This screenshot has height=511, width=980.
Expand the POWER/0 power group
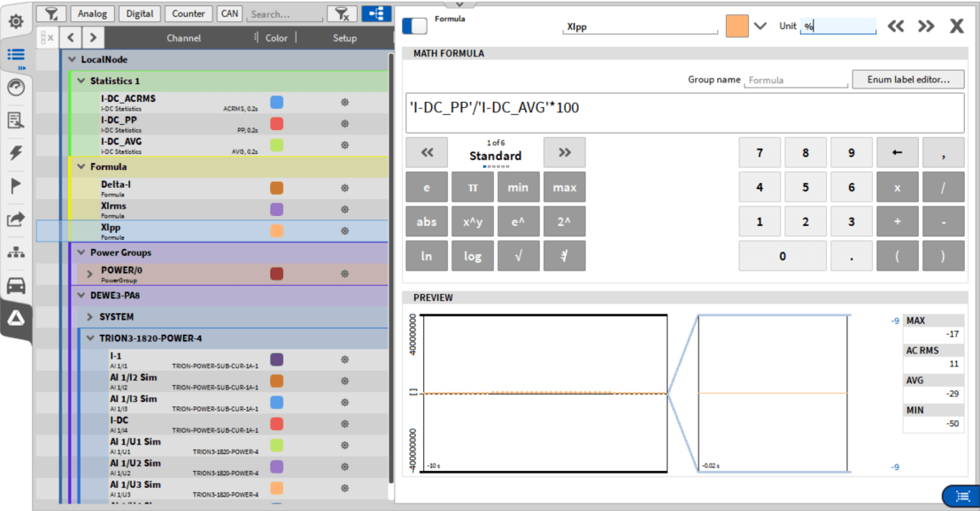point(91,274)
